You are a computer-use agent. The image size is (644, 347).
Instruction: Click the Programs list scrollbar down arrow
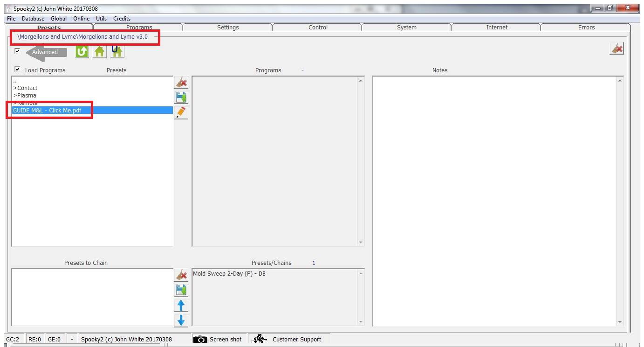(x=361, y=243)
